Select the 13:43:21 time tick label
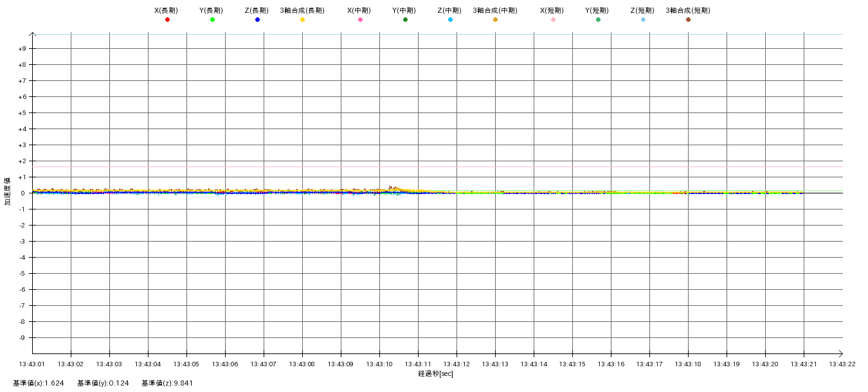Screen dimensions: 868x392 (804, 364)
